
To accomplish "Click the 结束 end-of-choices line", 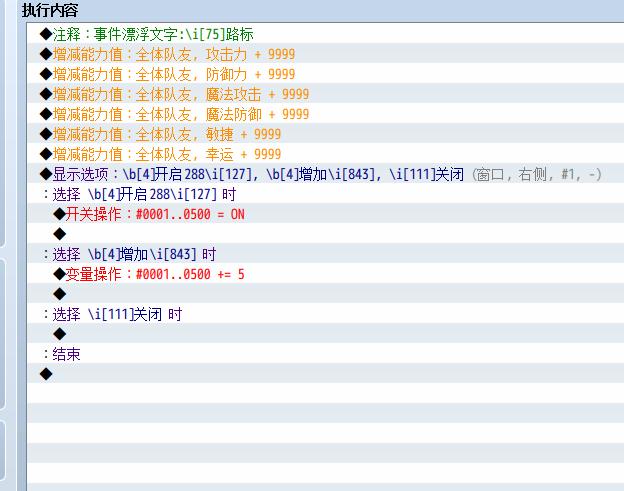I will 326,354.
